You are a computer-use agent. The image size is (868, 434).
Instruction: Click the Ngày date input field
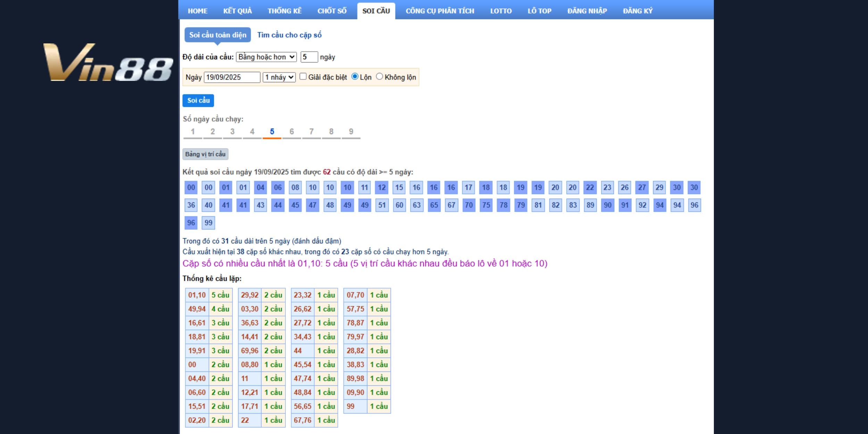(x=232, y=77)
